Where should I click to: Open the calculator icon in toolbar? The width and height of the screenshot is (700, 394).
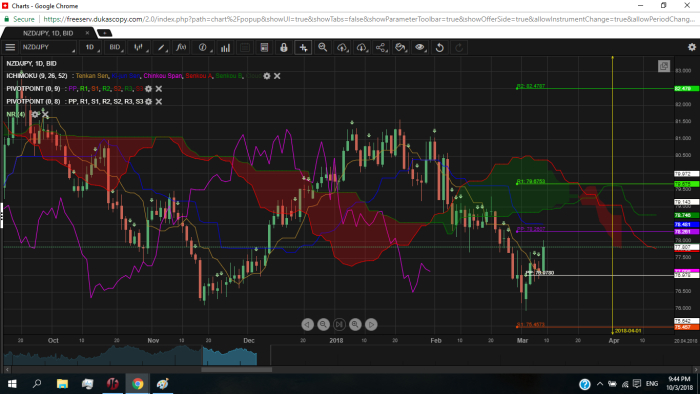point(264,47)
